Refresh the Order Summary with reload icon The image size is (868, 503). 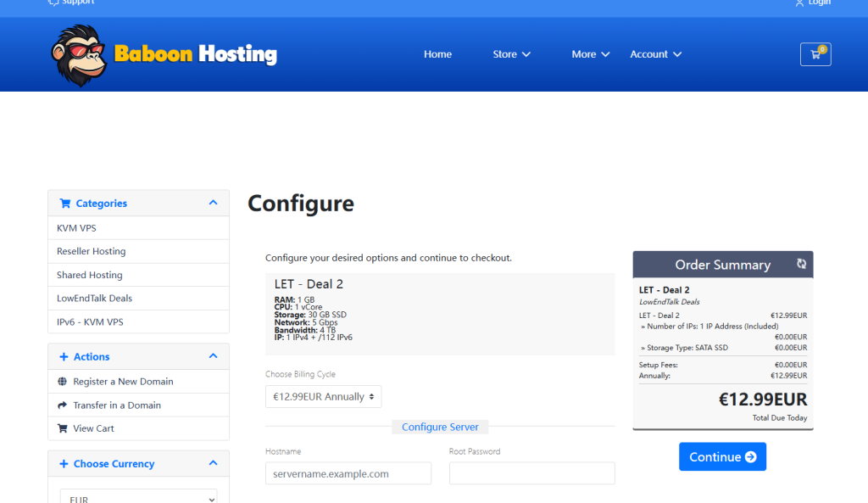click(801, 265)
